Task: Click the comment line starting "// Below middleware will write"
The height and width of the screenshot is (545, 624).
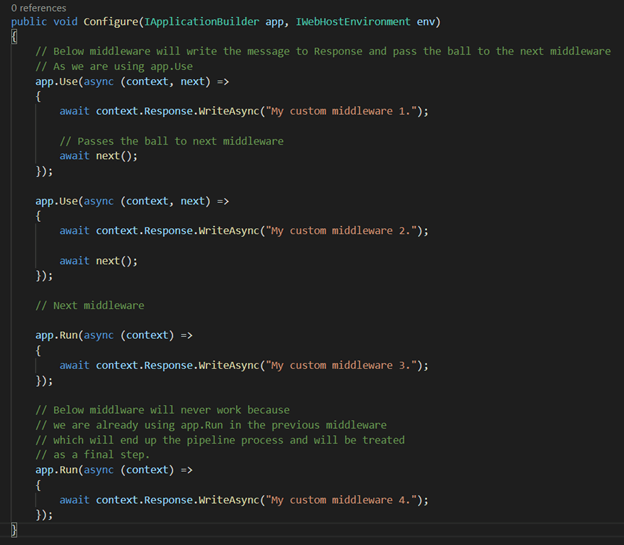Action: coord(323,51)
